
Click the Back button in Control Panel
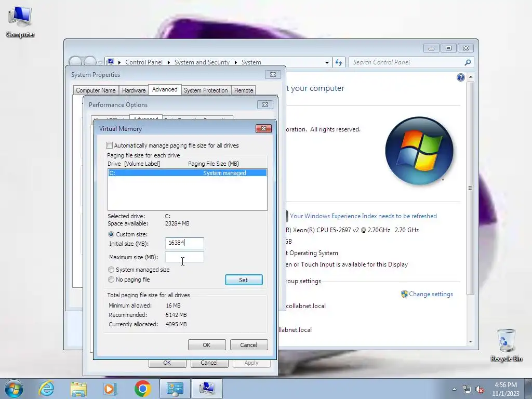[x=75, y=62]
